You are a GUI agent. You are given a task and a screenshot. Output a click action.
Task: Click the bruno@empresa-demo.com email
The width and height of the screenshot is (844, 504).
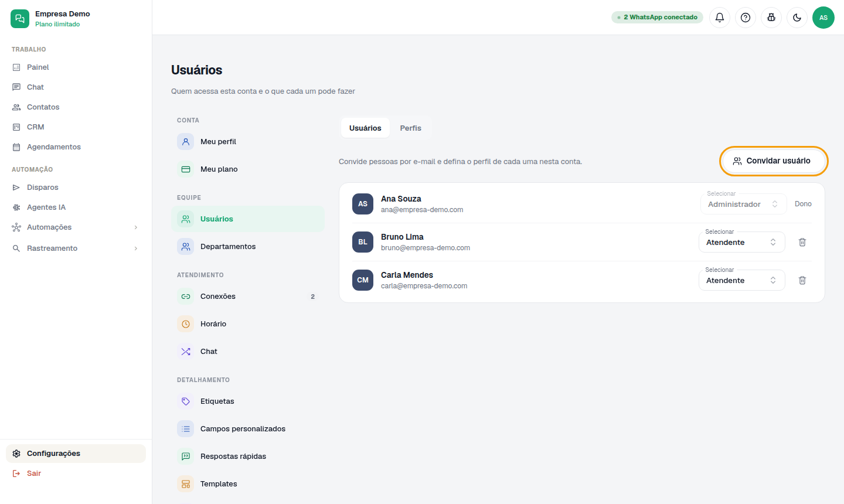pyautogui.click(x=426, y=248)
